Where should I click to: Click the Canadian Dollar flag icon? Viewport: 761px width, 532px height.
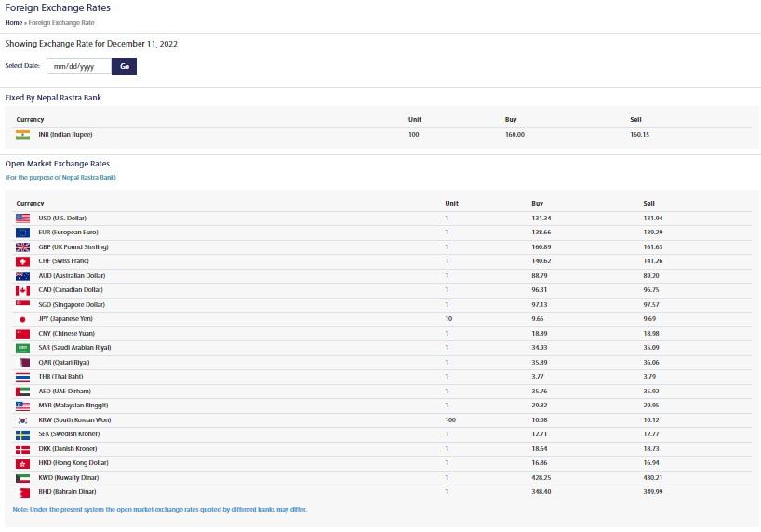point(23,290)
